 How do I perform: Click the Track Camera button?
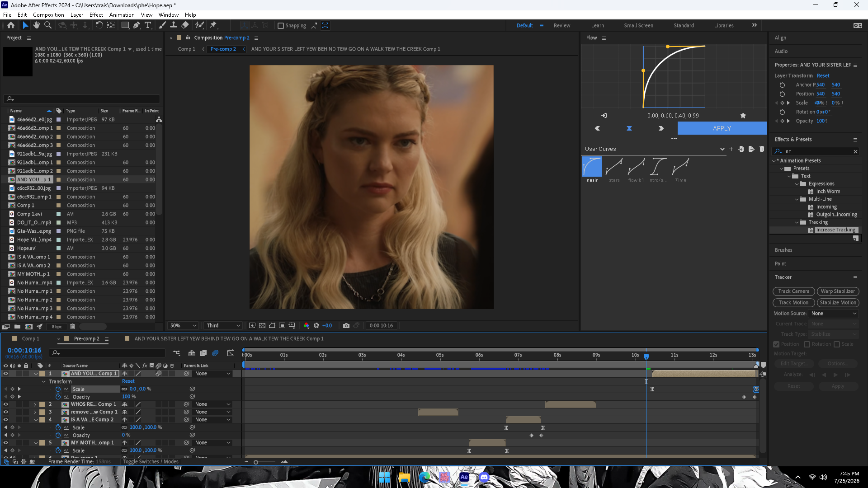coord(794,291)
